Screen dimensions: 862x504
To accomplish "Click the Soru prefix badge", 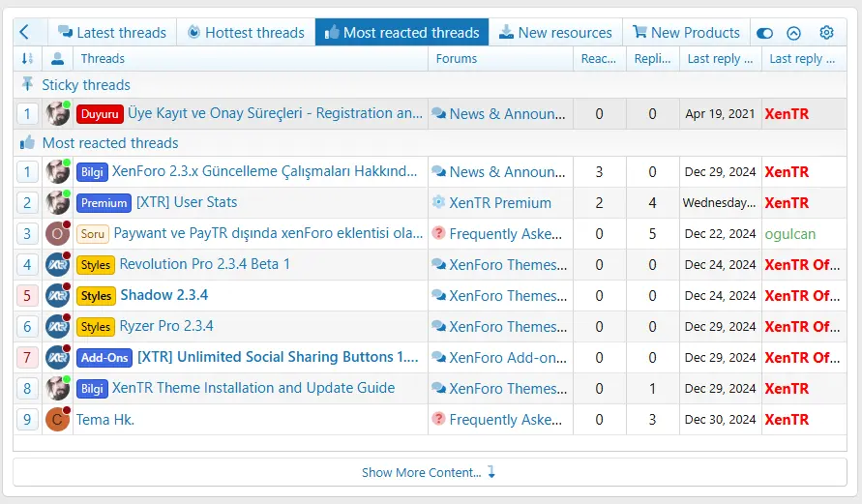I will coord(92,233).
